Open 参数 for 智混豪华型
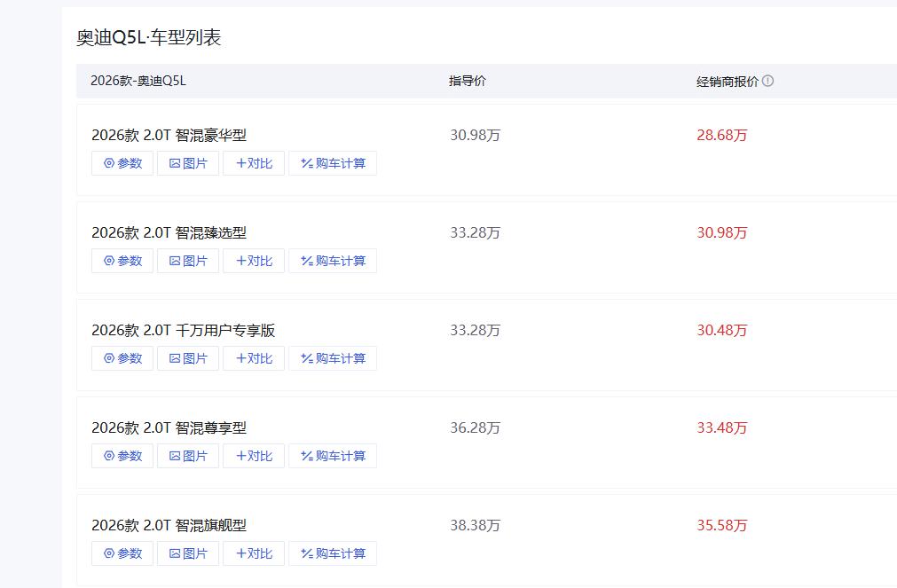Image resolution: width=897 pixels, height=588 pixels. tap(122, 163)
